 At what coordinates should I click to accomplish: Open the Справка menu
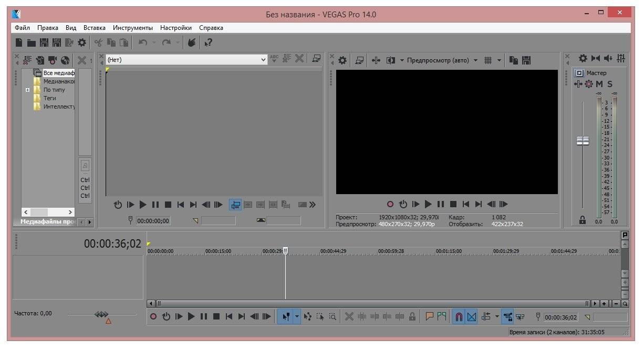(x=211, y=28)
